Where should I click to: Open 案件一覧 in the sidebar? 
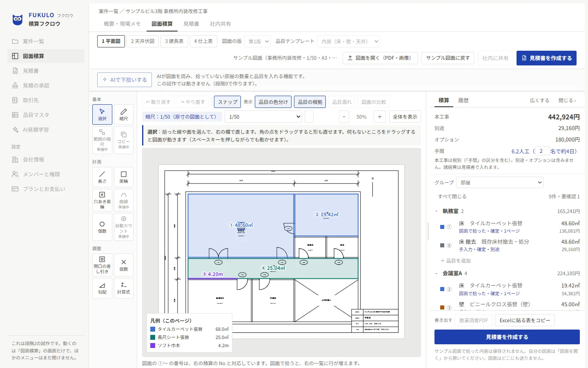point(46,41)
